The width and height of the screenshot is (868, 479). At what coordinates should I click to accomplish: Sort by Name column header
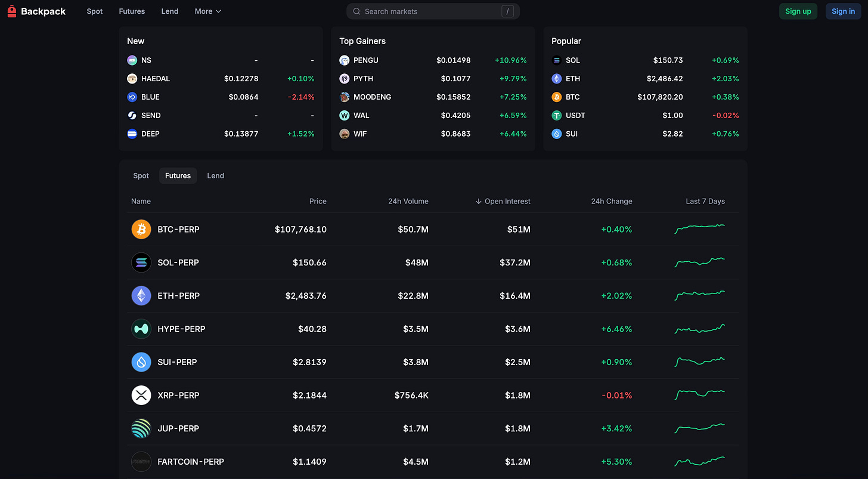coord(141,202)
